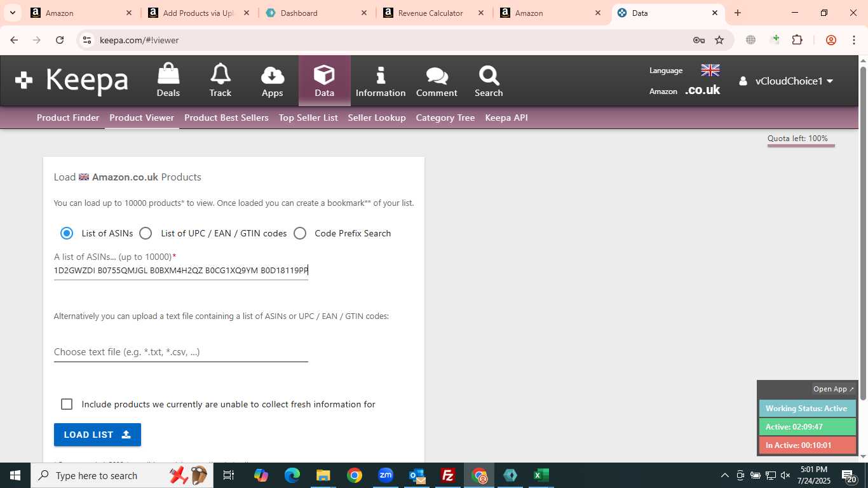The height and width of the screenshot is (488, 868).
Task: Select the Data box icon
Action: click(324, 81)
